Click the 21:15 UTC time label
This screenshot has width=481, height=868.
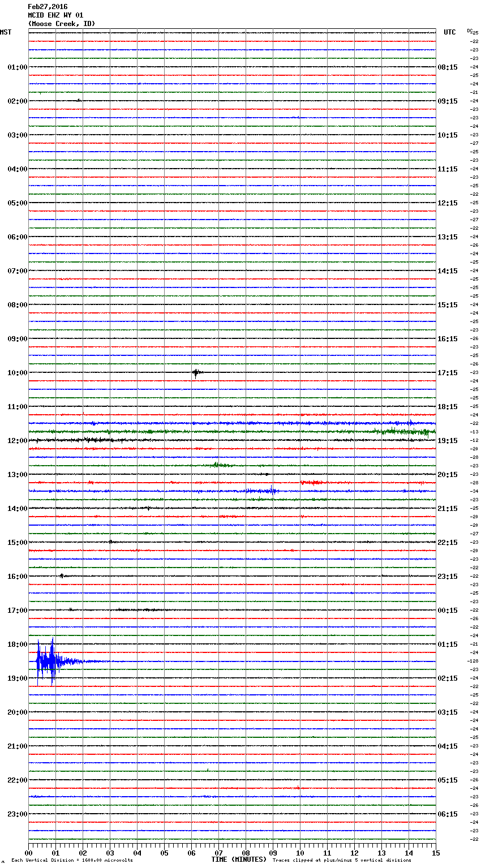448,509
